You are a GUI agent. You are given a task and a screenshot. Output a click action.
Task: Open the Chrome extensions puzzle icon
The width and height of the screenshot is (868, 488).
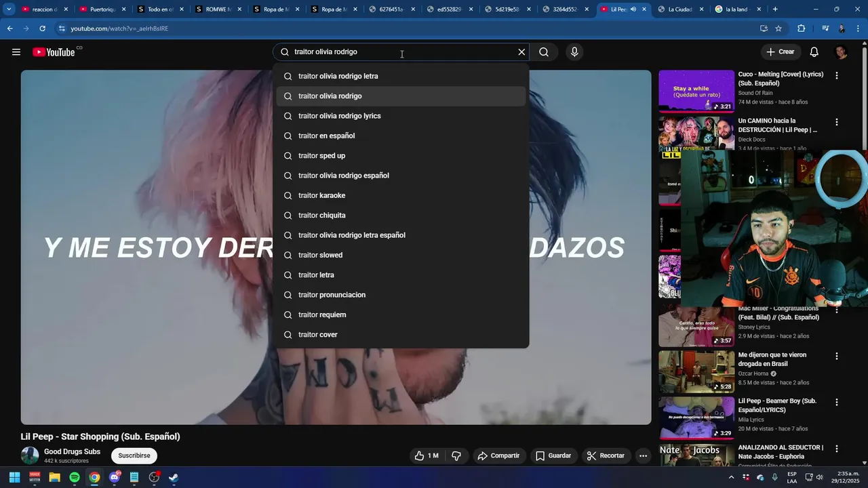[x=802, y=28]
